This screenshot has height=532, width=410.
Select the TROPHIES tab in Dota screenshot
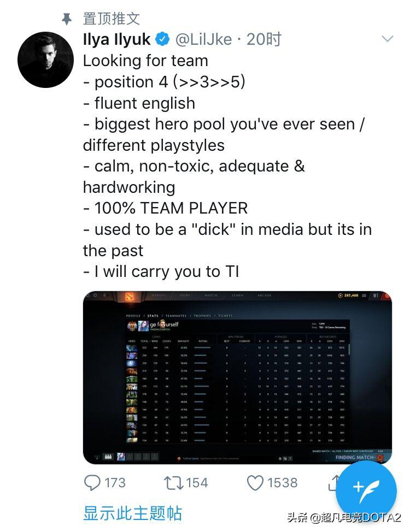[x=202, y=316]
